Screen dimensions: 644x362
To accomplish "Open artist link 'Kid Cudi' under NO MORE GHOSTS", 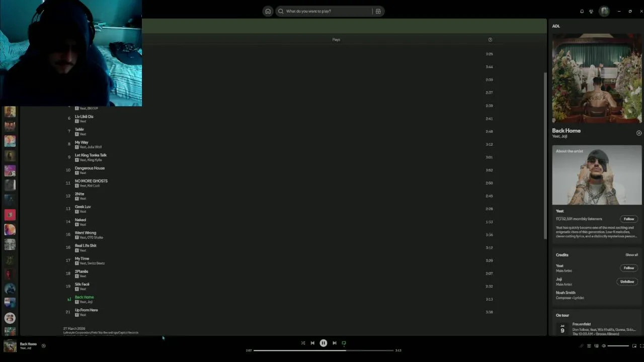I will (x=94, y=186).
